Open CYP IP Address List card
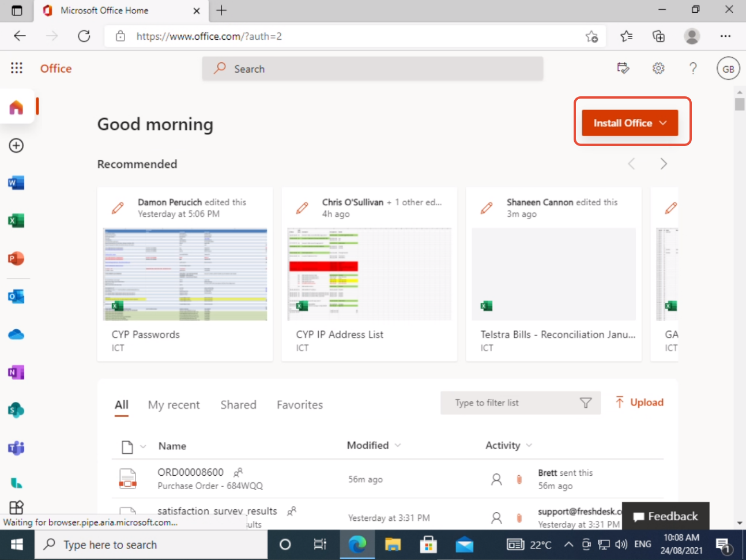Image resolution: width=746 pixels, height=560 pixels. click(x=369, y=275)
